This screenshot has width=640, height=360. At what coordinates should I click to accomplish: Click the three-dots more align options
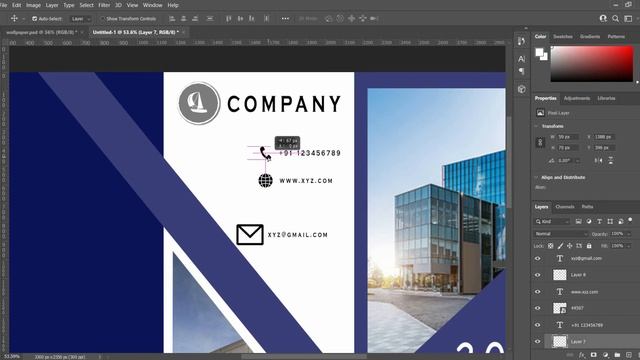pos(285,18)
